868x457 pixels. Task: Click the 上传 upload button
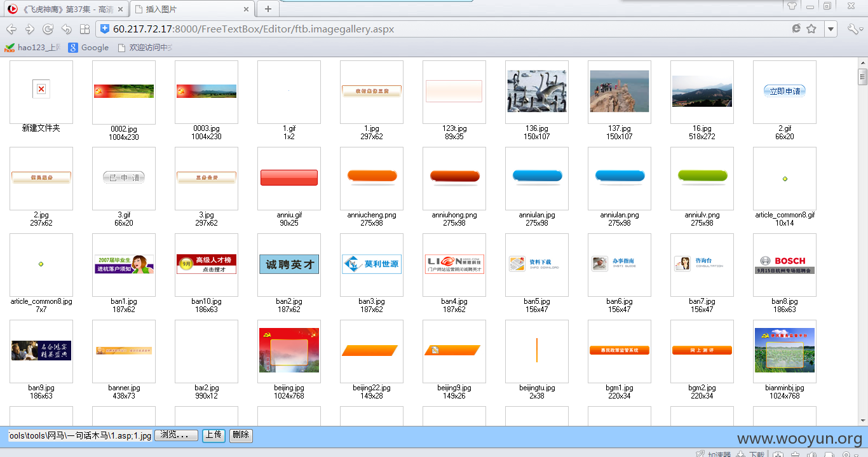(x=214, y=435)
